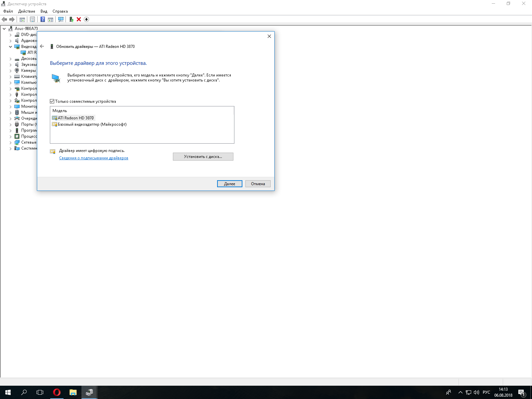Click the red X uninstall device toolbar icon
The height and width of the screenshot is (399, 532).
point(79,19)
